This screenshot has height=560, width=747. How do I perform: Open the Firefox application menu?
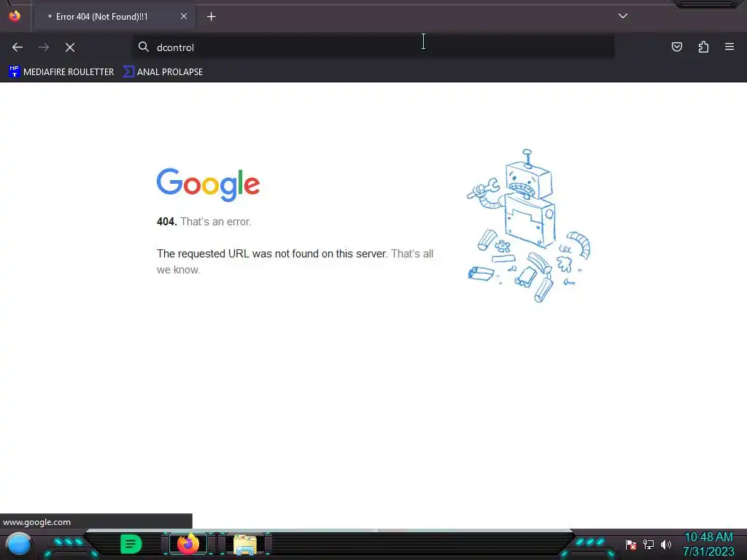coord(729,47)
